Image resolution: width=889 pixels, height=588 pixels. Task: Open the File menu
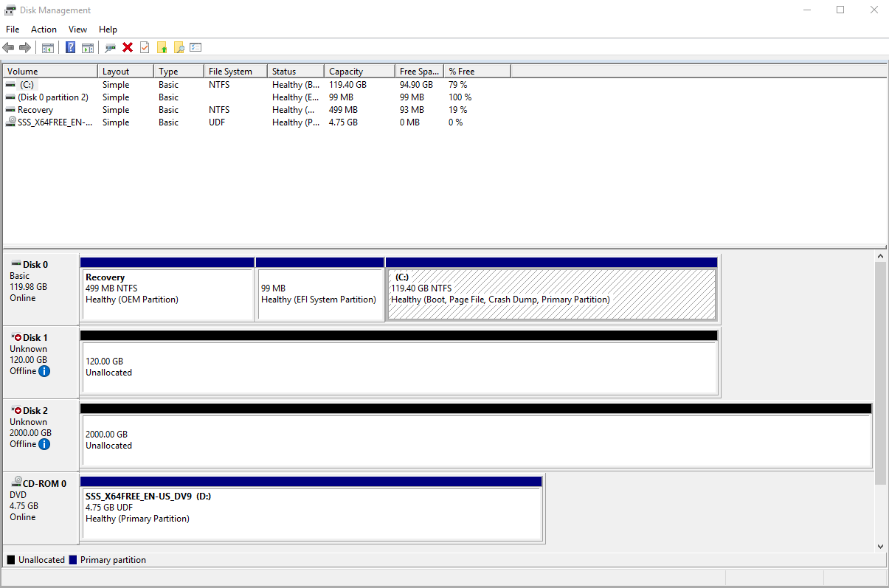13,30
